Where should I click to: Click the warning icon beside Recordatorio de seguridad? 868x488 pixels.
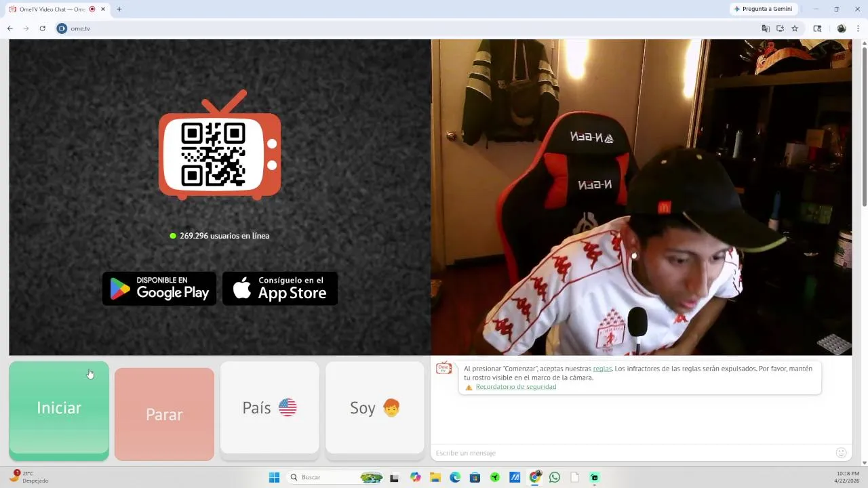point(469,388)
